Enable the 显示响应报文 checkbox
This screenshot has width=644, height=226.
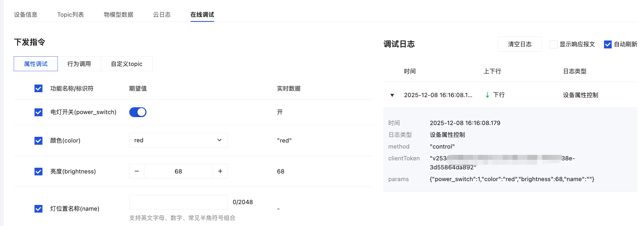click(x=553, y=44)
